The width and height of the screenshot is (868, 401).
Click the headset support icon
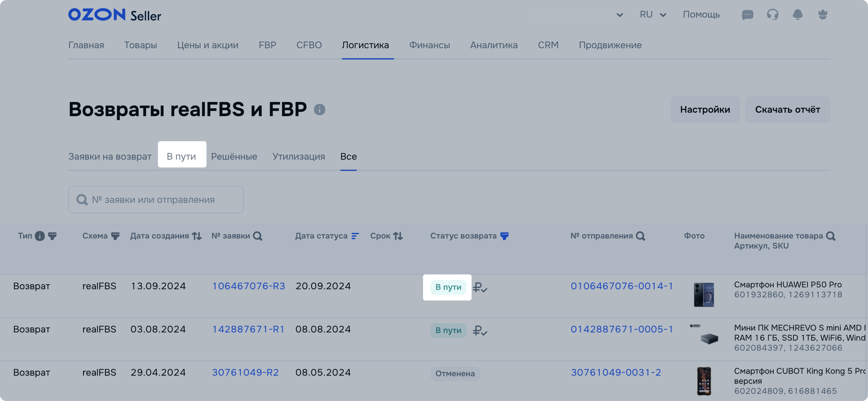[772, 15]
